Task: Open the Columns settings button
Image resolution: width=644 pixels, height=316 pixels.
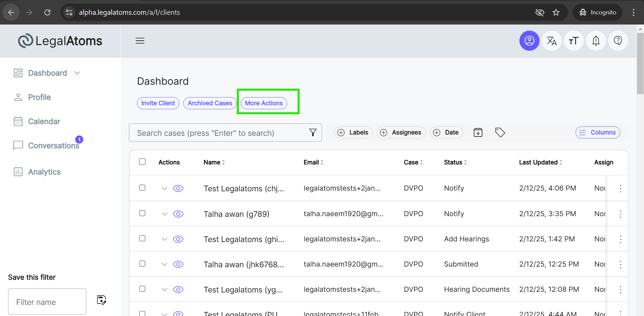Action: tap(598, 132)
